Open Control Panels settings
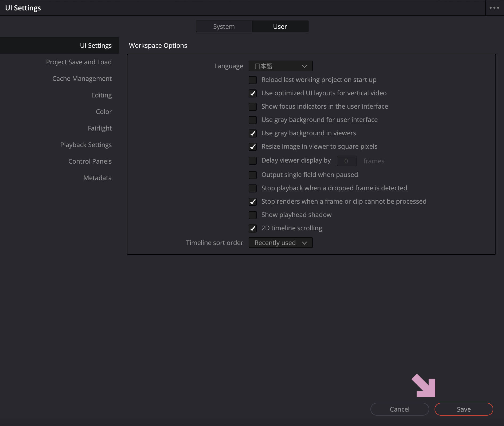The width and height of the screenshot is (504, 426). [90, 161]
